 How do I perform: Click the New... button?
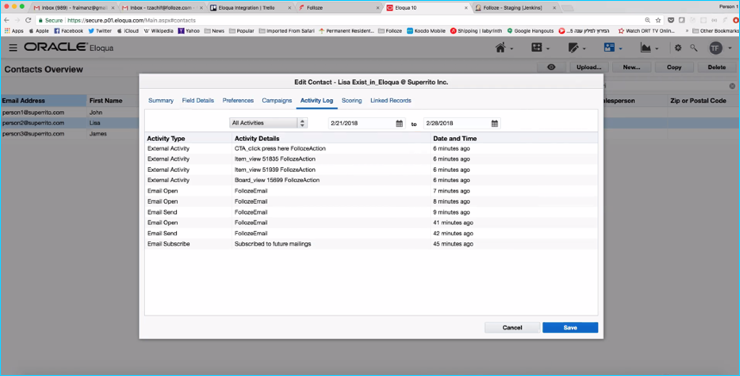click(x=631, y=67)
